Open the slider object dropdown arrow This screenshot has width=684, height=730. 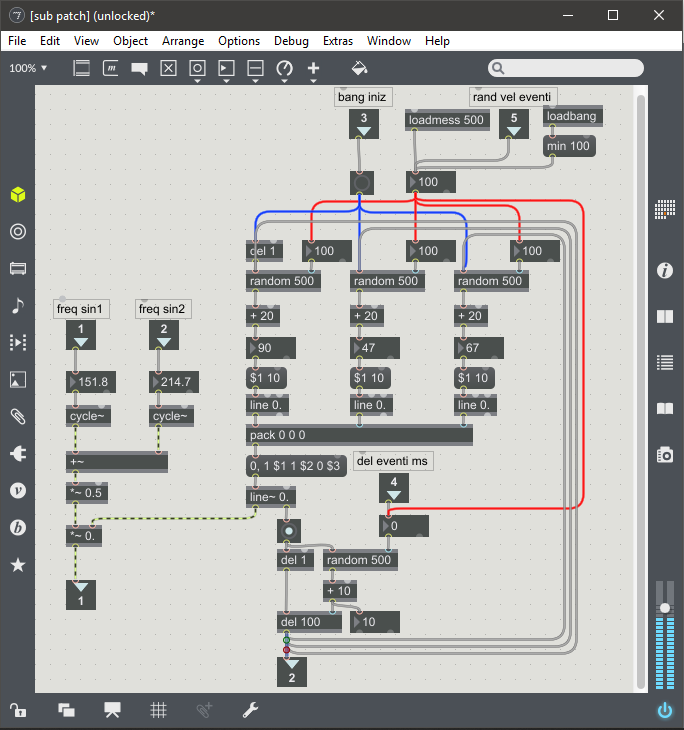click(255, 81)
